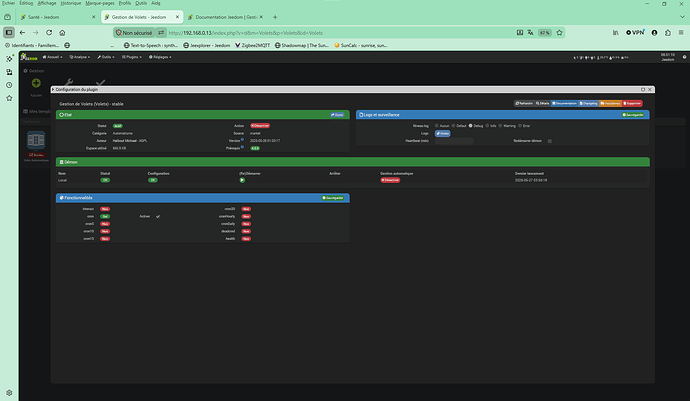Open the list all tabs chevron
690x401 pixels.
682,17
